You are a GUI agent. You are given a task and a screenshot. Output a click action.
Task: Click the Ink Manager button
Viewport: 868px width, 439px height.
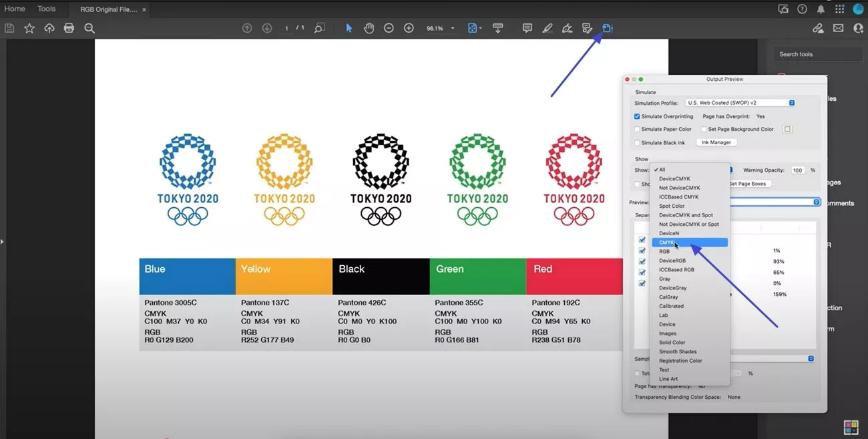coord(716,142)
